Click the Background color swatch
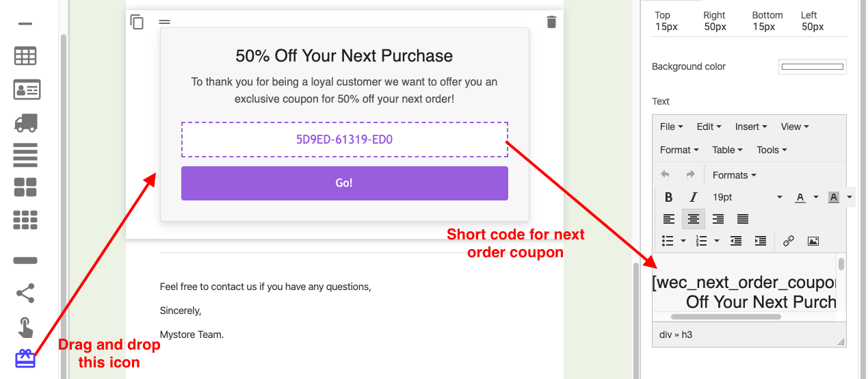The image size is (868, 379). (x=812, y=66)
